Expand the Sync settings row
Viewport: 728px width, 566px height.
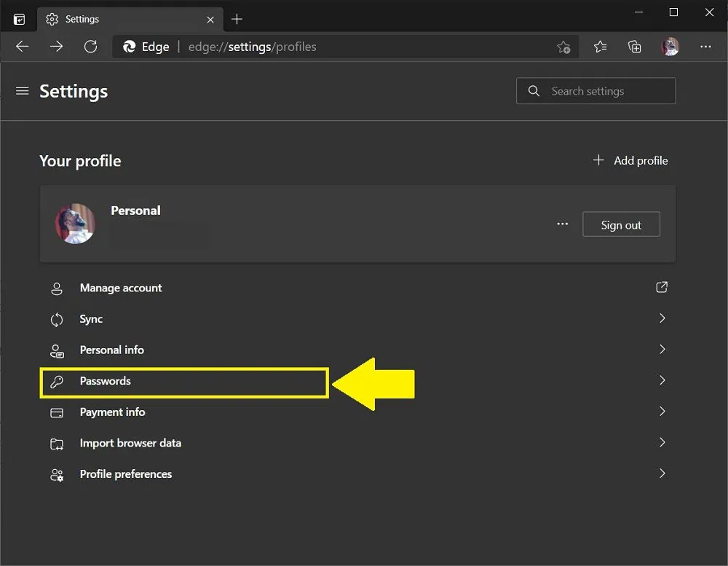(x=662, y=318)
